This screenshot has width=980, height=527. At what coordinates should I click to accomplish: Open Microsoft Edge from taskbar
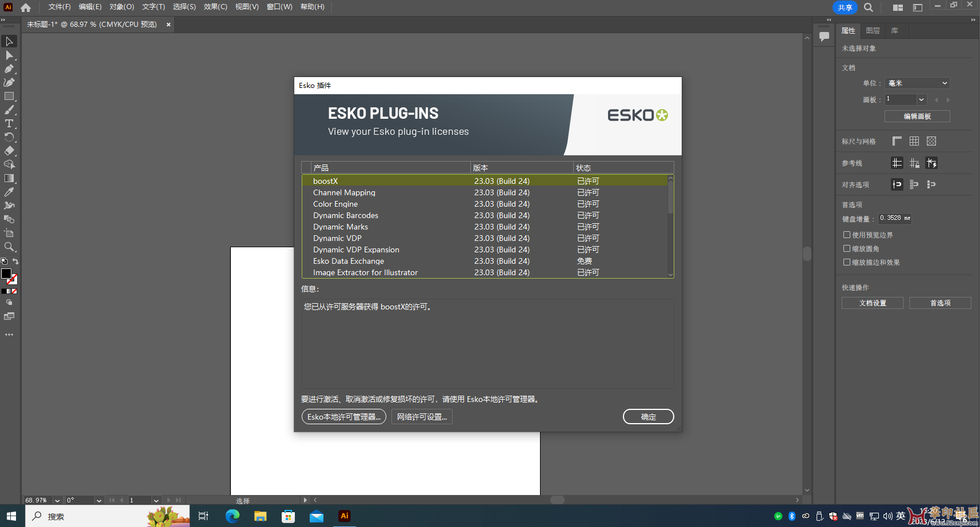tap(232, 516)
